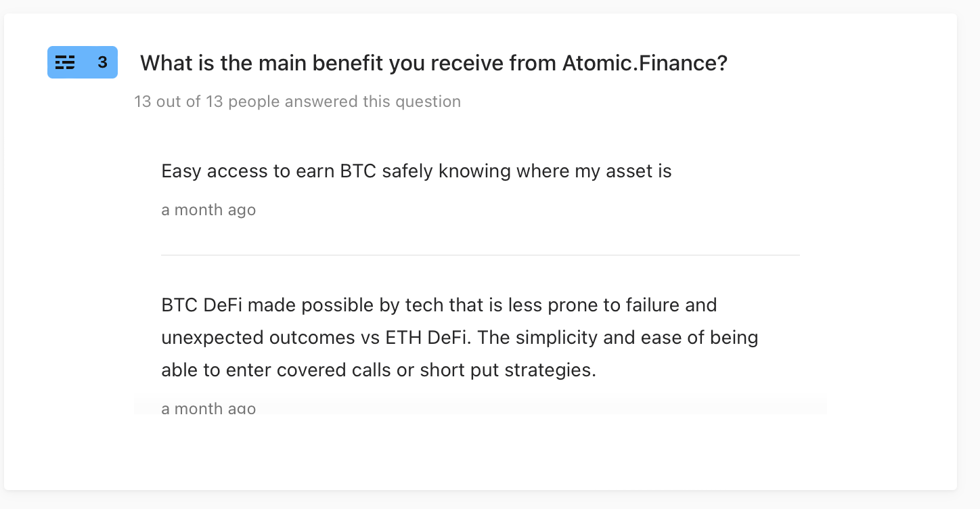
Task: Click the first 'a month ago' timestamp
Action: point(208,210)
